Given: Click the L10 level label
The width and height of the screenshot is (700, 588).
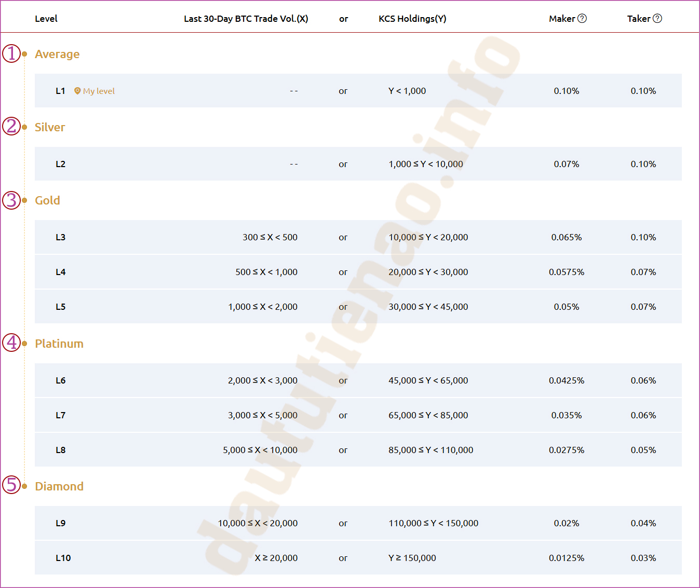Looking at the screenshot, I should (x=63, y=558).
